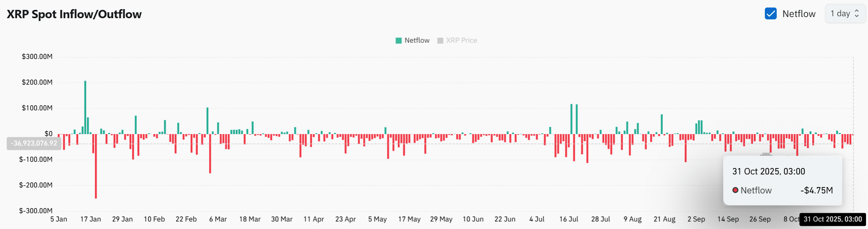Click the "-36,923,076.92" y-axis value label
This screenshot has width=868, height=229.
[x=34, y=144]
